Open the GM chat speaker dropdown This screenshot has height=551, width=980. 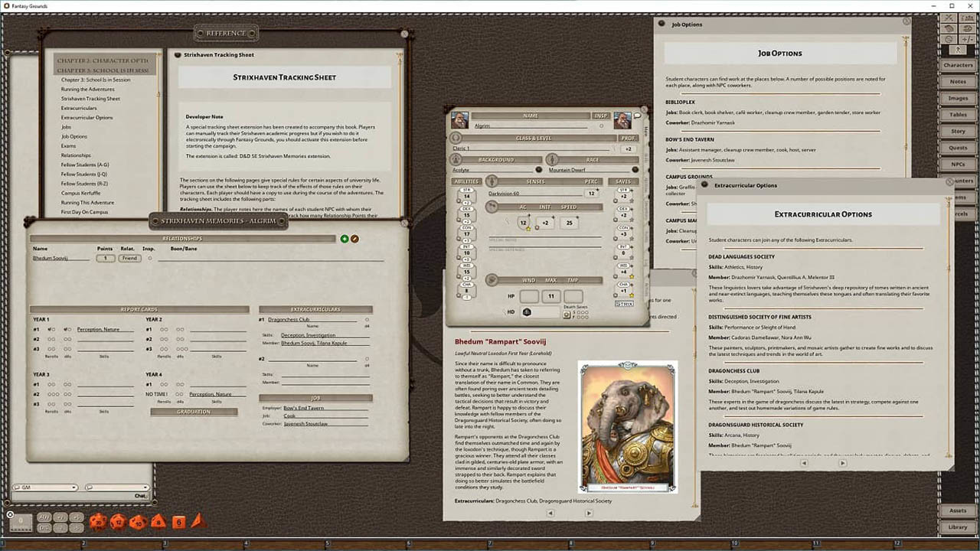[x=44, y=487]
